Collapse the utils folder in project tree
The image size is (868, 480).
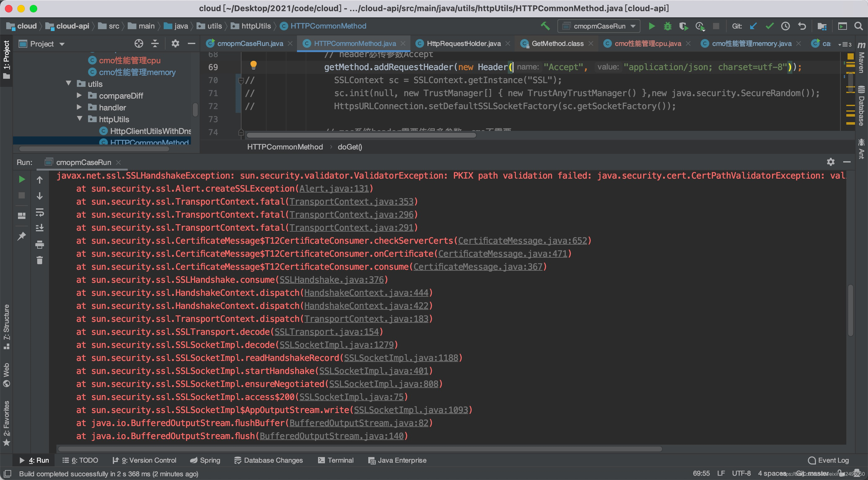69,83
